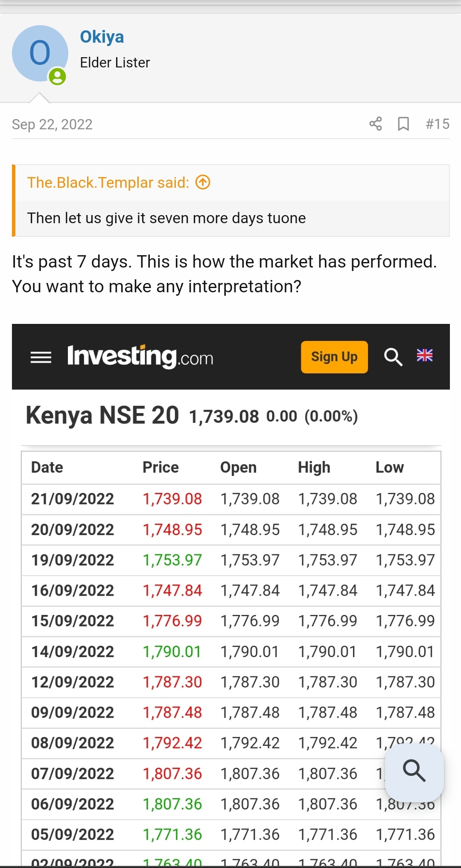Screen dimensions: 461x868
Task: Tap the Investing.com search magnifier
Action: 393,357
